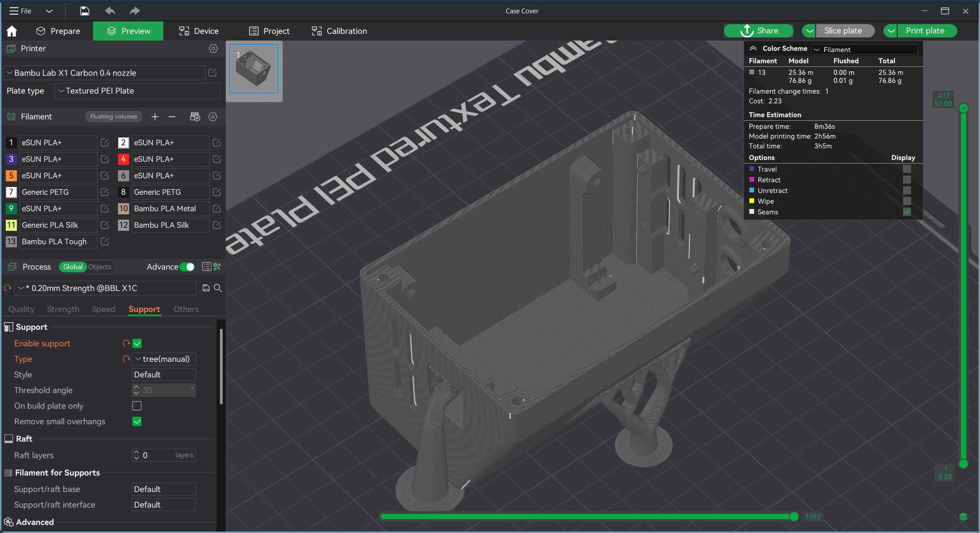Edit filament 7 Generic PETG preset
The height and width of the screenshot is (533, 980).
[x=105, y=192]
